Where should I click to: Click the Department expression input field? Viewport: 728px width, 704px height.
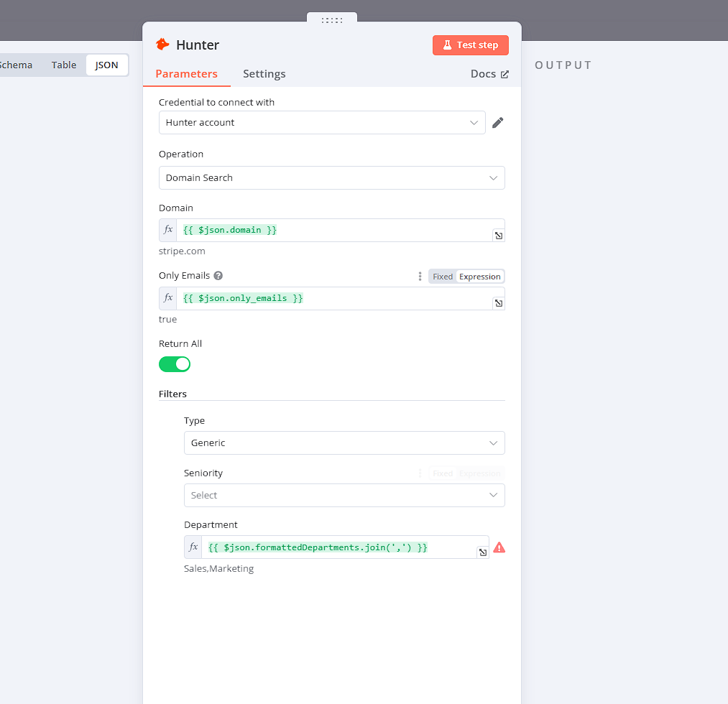339,547
